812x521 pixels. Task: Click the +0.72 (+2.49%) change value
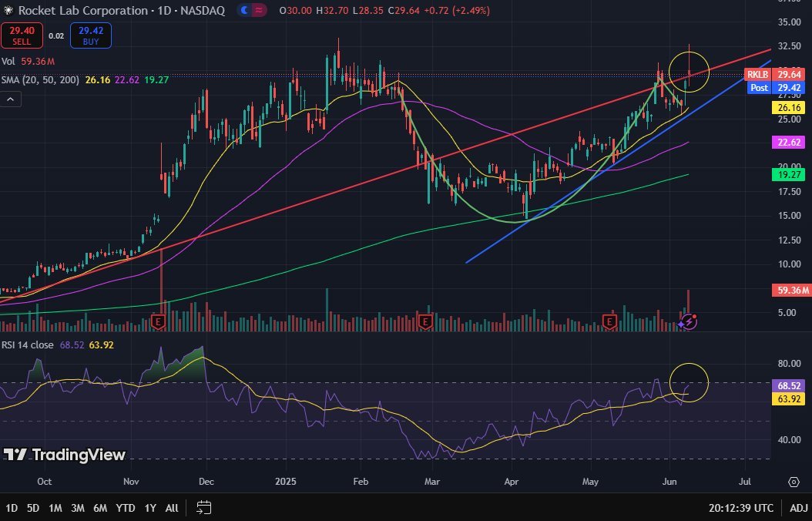457,10
